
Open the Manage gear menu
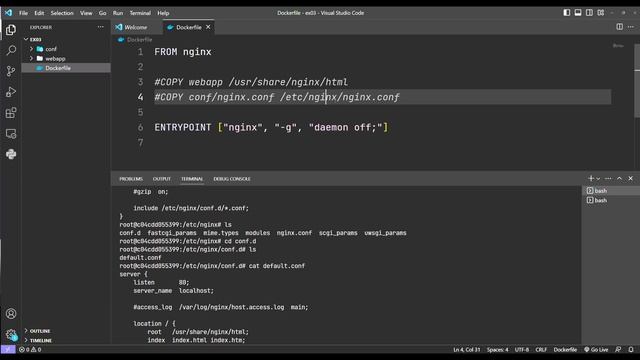click(x=11, y=335)
